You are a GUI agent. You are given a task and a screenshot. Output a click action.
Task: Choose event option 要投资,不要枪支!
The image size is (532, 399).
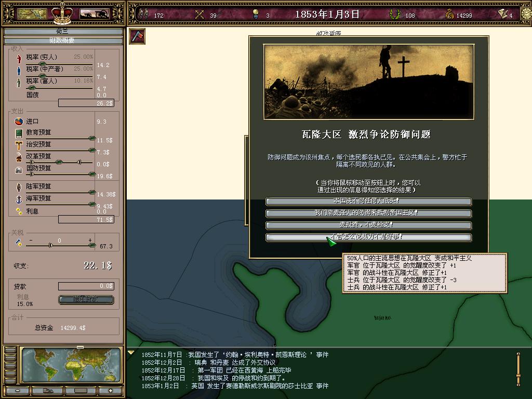(368, 225)
